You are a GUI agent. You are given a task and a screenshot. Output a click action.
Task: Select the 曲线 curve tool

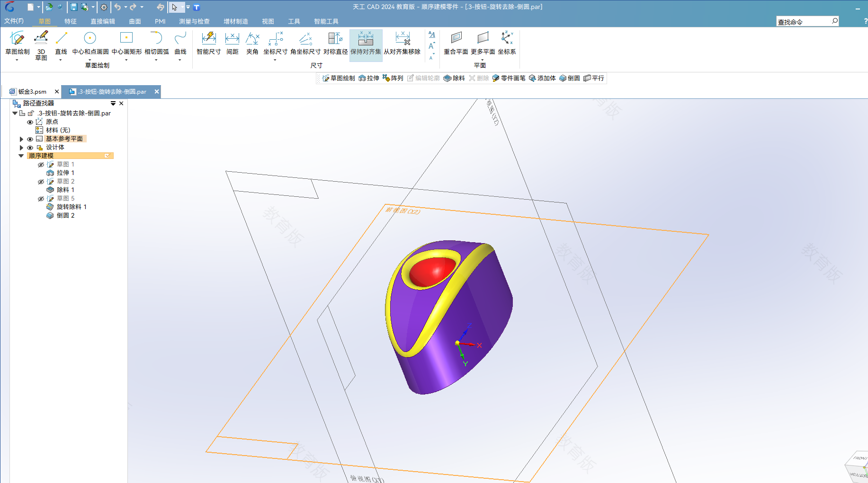coord(180,44)
